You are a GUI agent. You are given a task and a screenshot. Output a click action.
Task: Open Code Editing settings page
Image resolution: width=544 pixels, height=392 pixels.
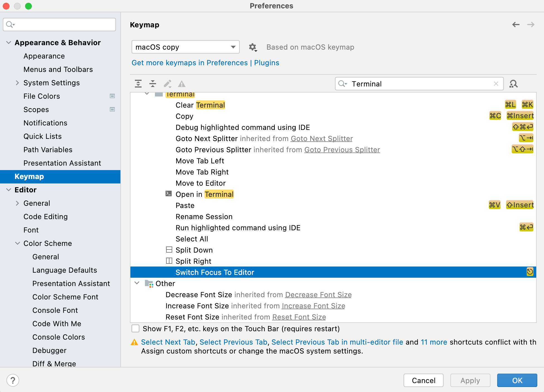point(45,217)
